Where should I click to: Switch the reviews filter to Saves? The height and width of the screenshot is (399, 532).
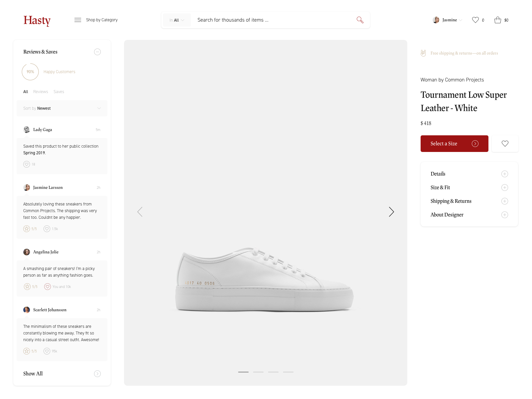(x=59, y=91)
